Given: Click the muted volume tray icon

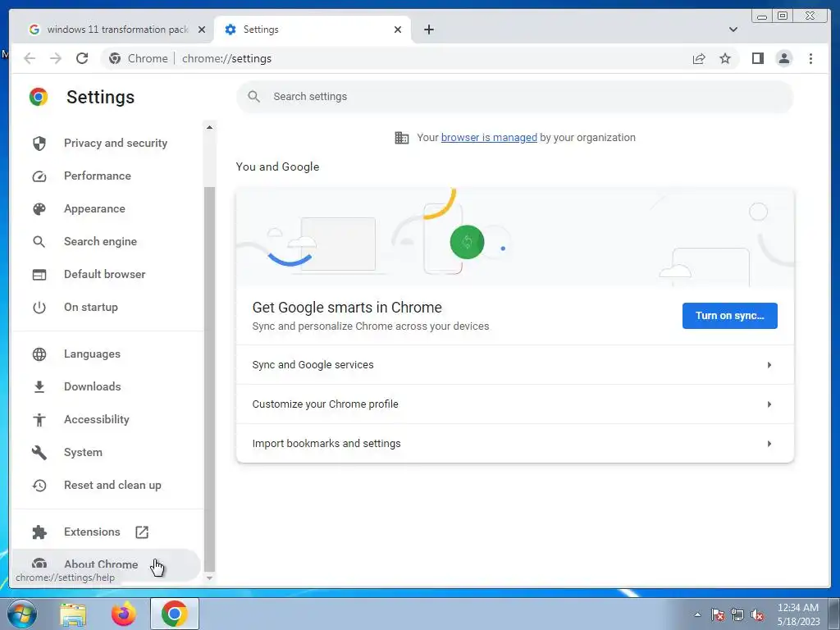Looking at the screenshot, I should 757,615.
